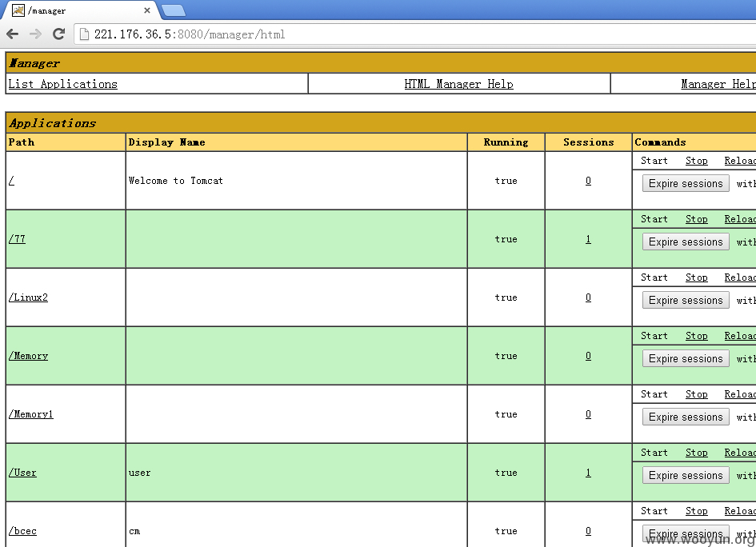Viewport: 756px width, 547px height.
Task: Open HTML Manager Help link
Action: 458,84
